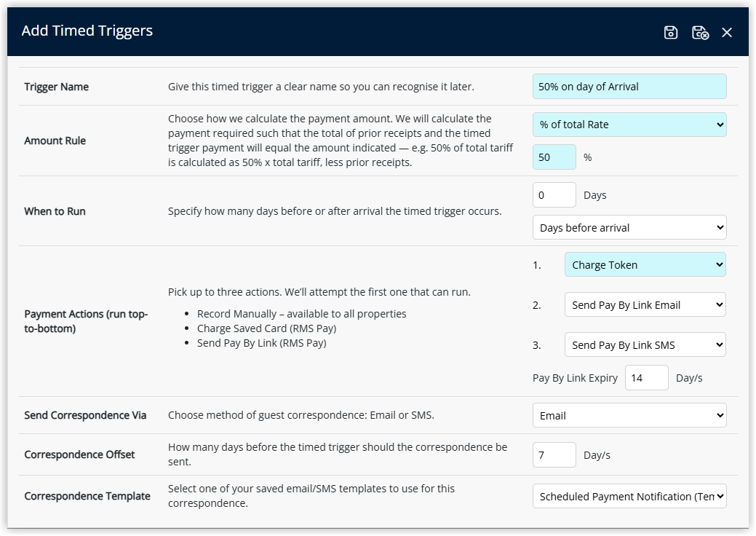Screen dimensions: 756x536
Task: Open the 'Days before arrival' dropdown
Action: tap(629, 227)
